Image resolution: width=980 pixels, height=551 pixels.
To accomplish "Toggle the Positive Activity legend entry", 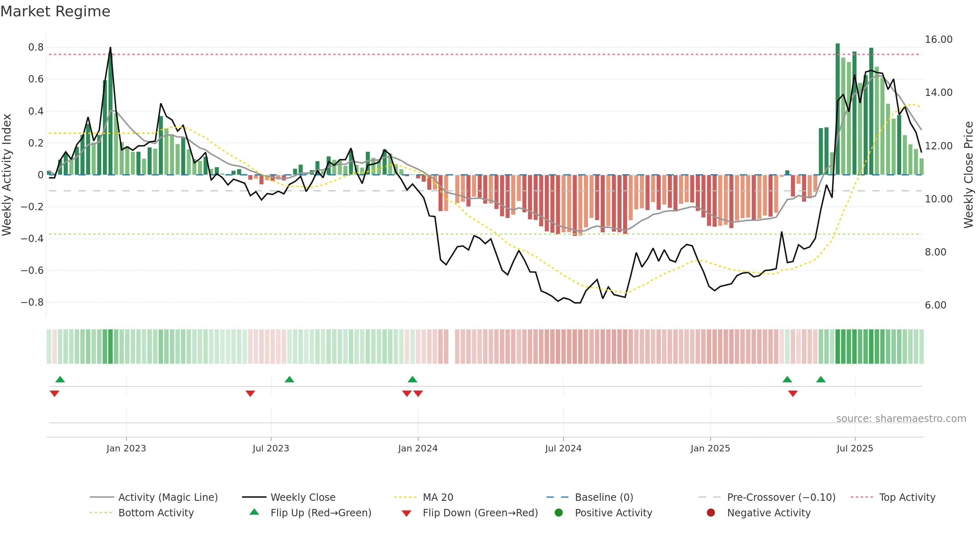I will click(604, 513).
